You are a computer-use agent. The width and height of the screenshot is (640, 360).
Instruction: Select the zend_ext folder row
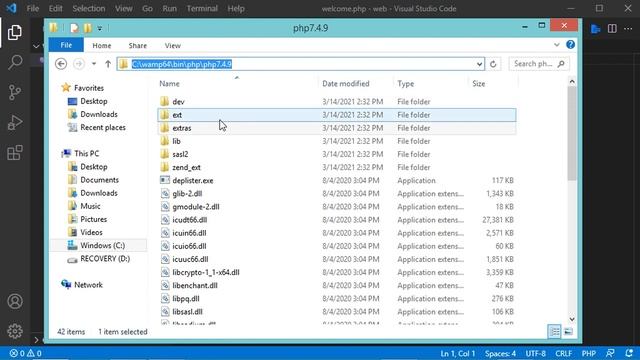[337, 167]
